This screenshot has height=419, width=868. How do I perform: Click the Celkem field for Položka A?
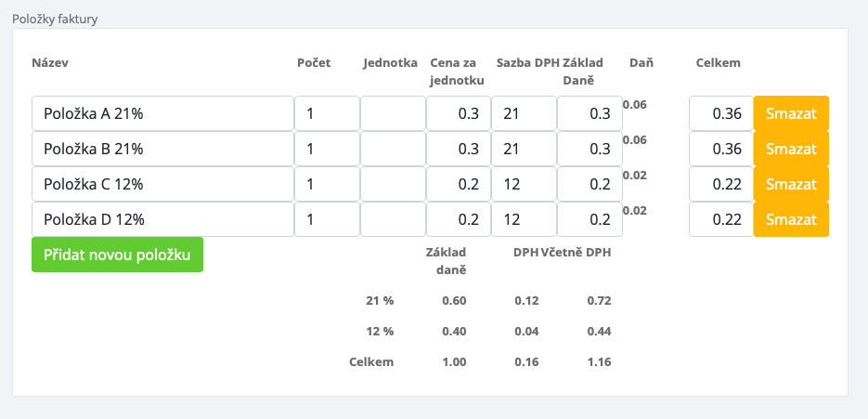pyautogui.click(x=720, y=113)
